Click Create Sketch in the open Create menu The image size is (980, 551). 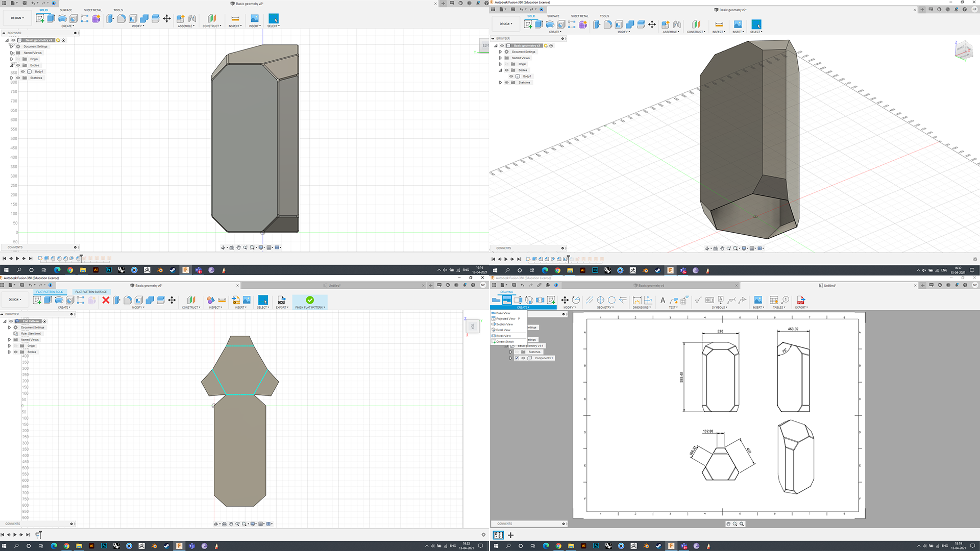pos(505,342)
